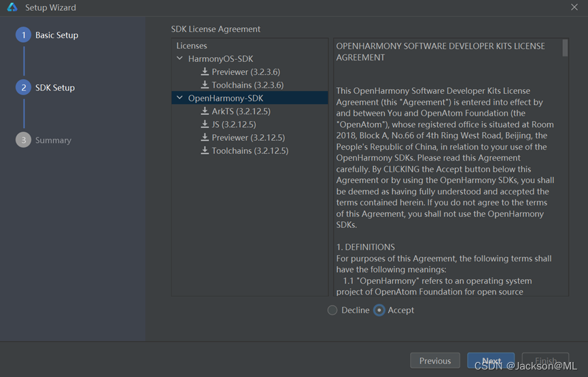Select Previewer (3.2.3.6) license item
The width and height of the screenshot is (588, 377).
[246, 71]
